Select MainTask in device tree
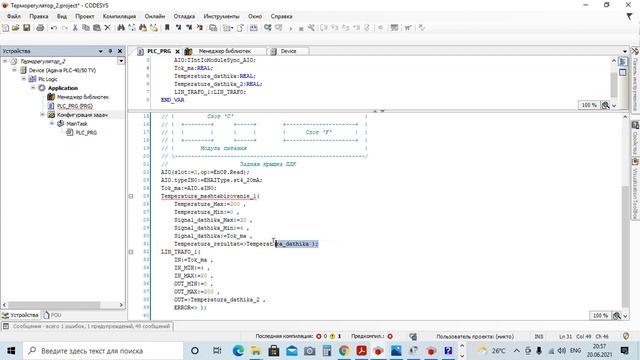The image size is (640, 360). click(x=77, y=124)
